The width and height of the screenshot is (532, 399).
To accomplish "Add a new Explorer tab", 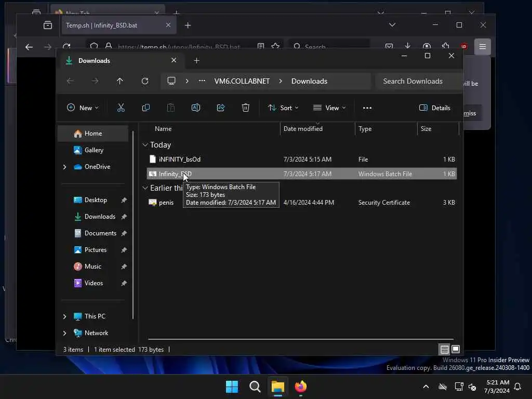I will coord(196,61).
